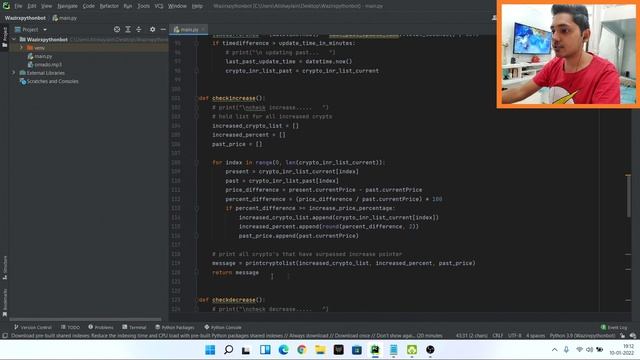
Task: Open the Run menu
Action: pyautogui.click(x=128, y=6)
